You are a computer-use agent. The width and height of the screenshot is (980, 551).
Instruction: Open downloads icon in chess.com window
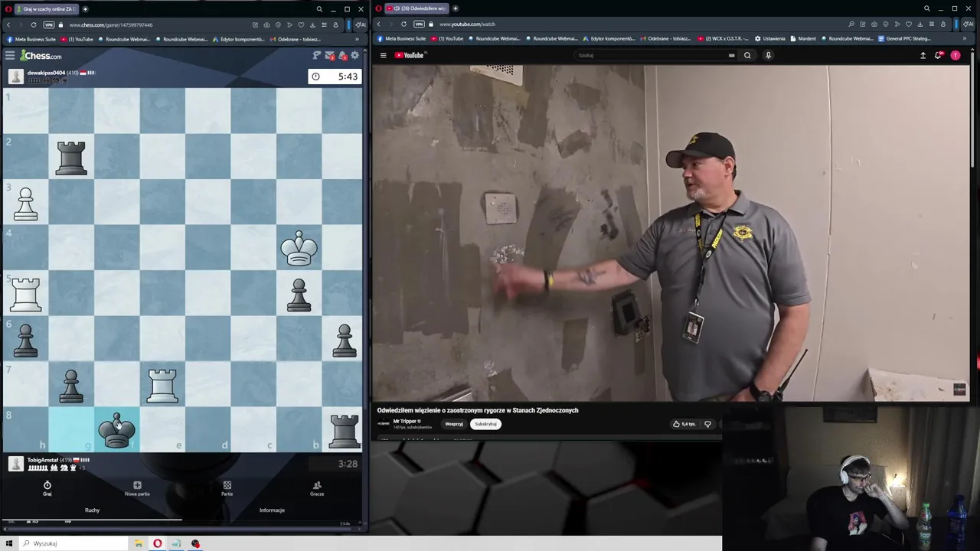(312, 24)
